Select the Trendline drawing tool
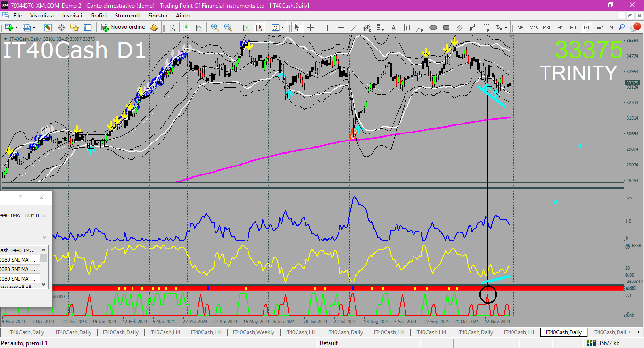 (354, 27)
